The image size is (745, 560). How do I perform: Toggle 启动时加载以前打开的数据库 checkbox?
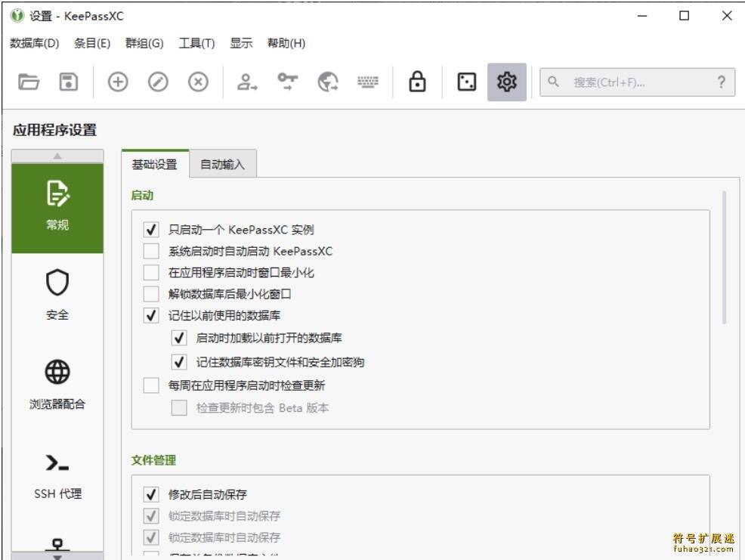point(179,338)
